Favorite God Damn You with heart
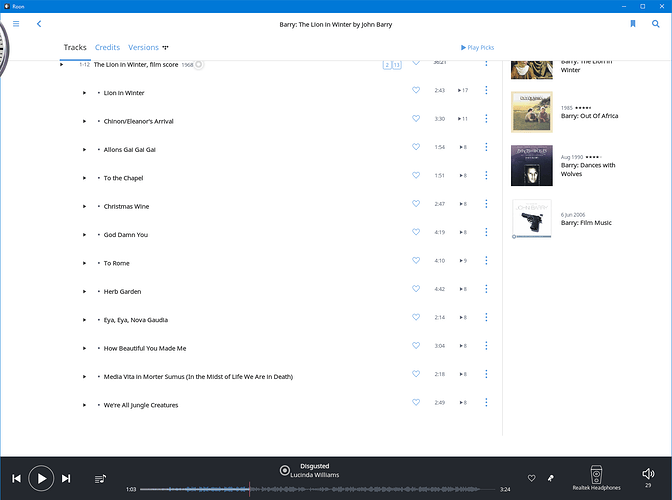672x500 pixels. pyautogui.click(x=416, y=232)
